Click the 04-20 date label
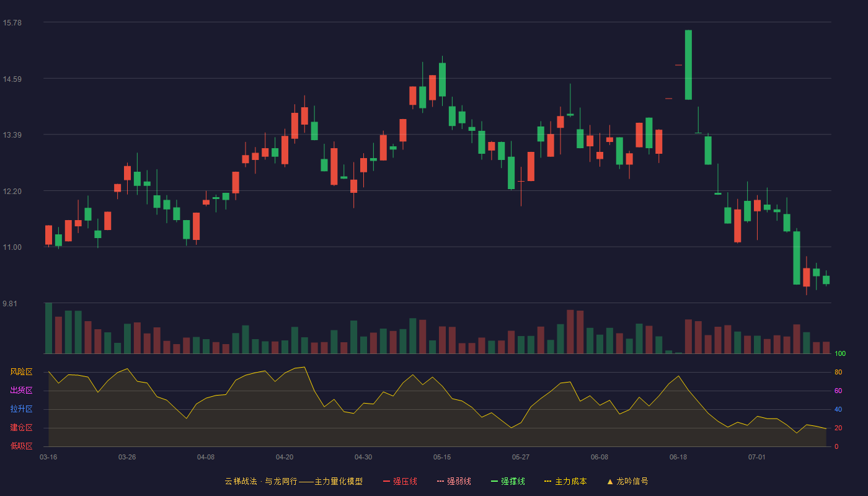Viewport: 868px width, 496px height. coord(285,457)
